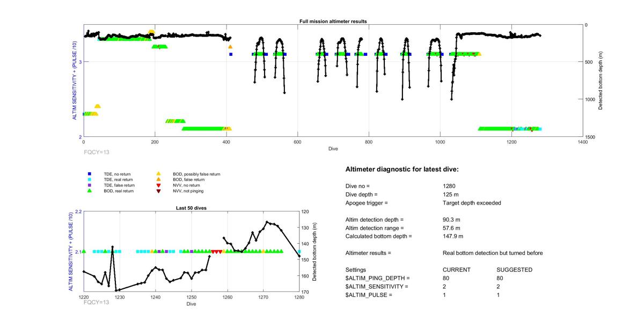Click the blue square 'TDE, no return' legend marker
The image size is (644, 328).
(90, 174)
